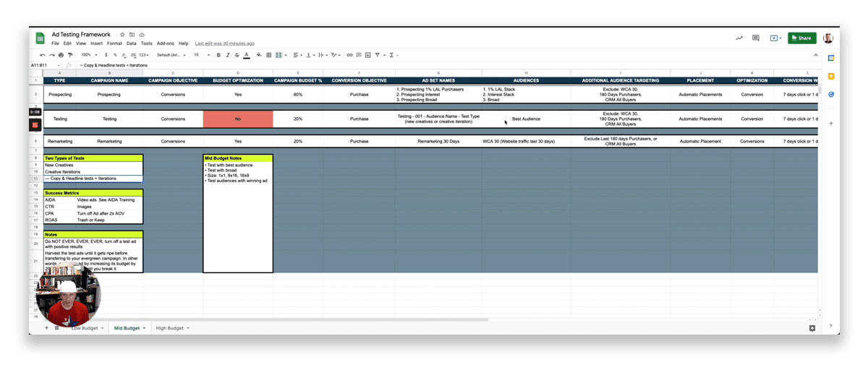Toggle strikethrough formatting
This screenshot has height=386, width=868.
tap(237, 55)
